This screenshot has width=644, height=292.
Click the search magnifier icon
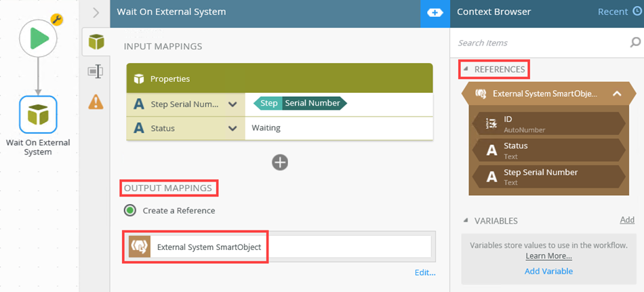click(635, 43)
